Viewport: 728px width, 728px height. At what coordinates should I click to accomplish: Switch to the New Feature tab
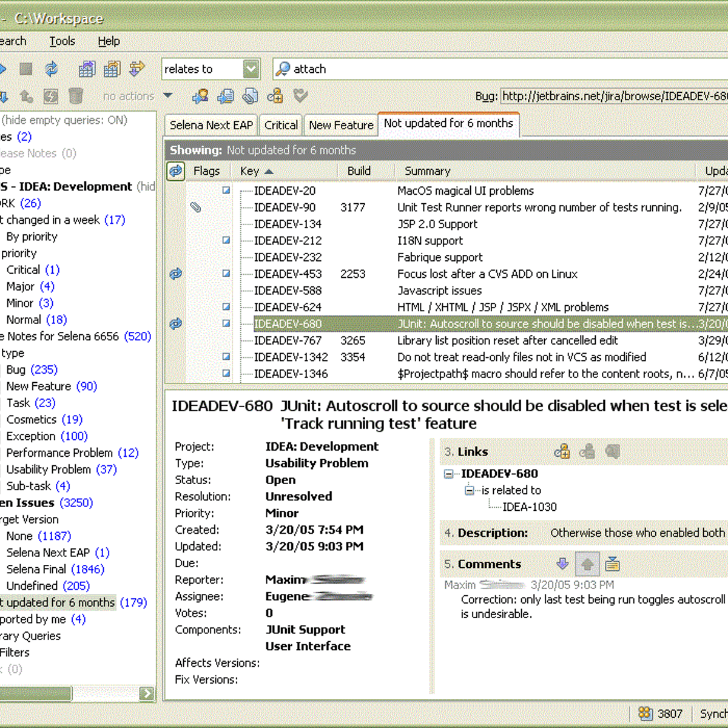(x=341, y=125)
